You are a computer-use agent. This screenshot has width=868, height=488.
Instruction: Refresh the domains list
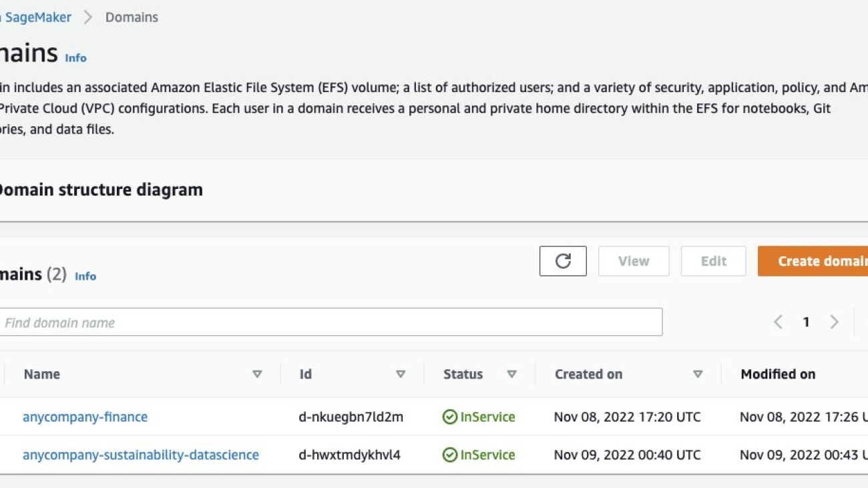click(x=563, y=261)
